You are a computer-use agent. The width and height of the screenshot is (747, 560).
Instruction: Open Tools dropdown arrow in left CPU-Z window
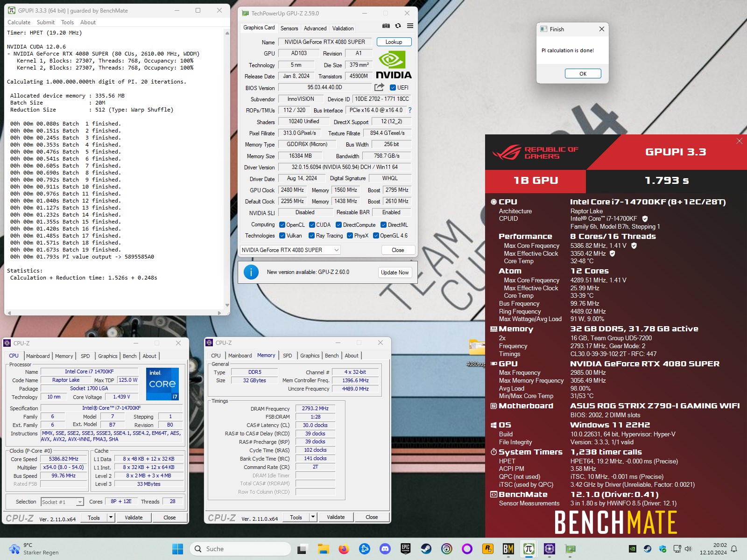pyautogui.click(x=111, y=518)
